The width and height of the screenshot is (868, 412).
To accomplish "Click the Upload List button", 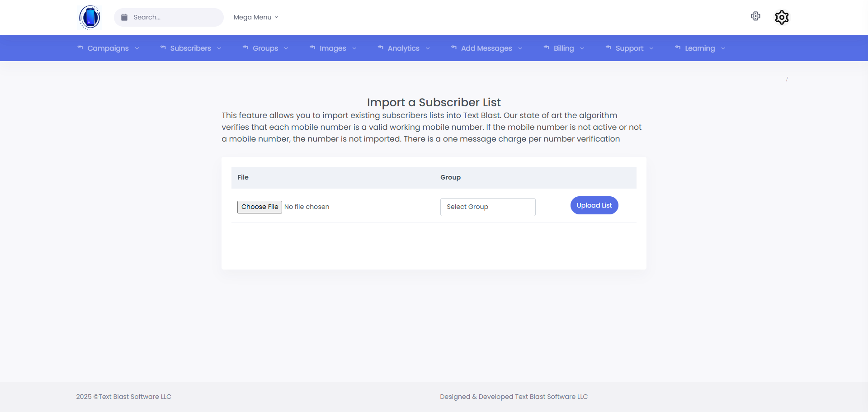I will (594, 205).
